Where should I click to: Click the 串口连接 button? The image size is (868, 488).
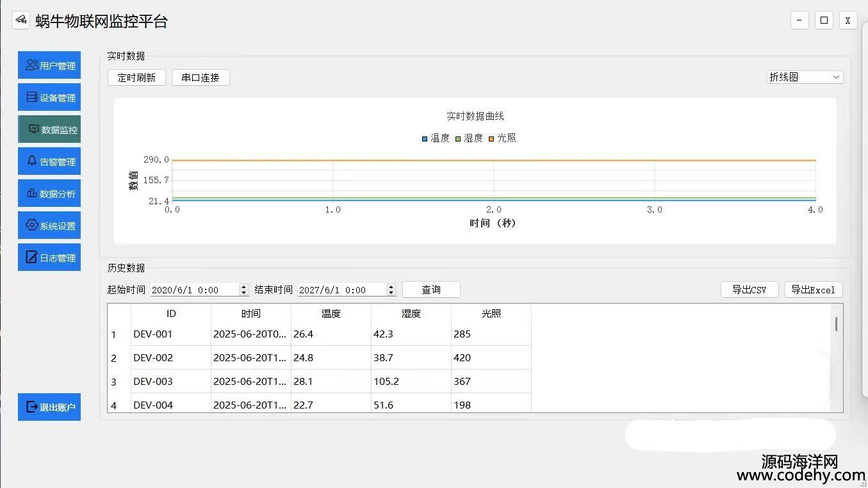(201, 77)
